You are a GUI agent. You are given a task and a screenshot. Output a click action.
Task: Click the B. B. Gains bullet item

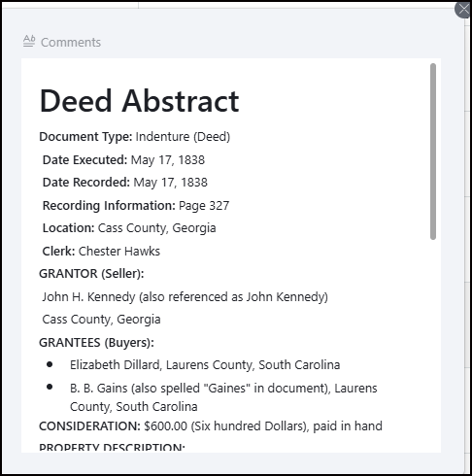(223, 397)
